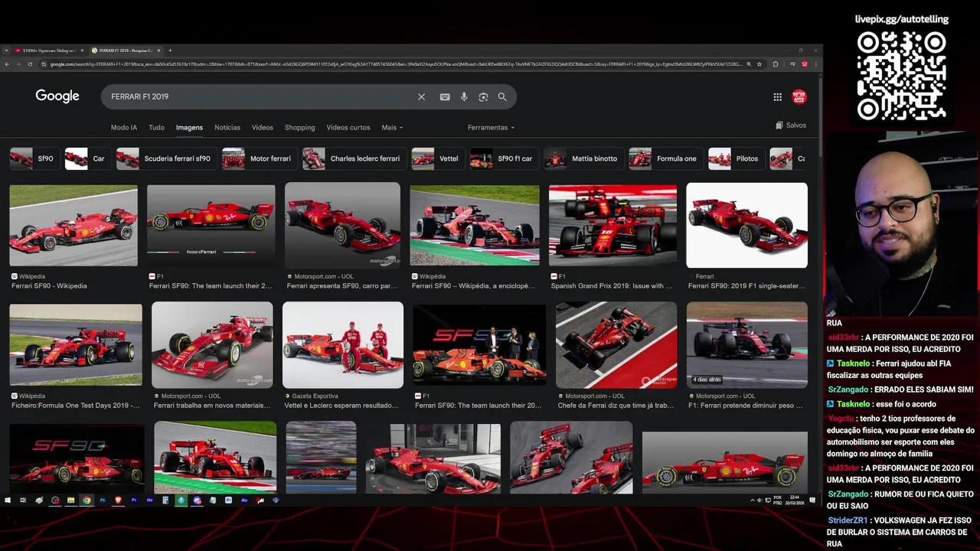Viewport: 980px width, 551px height.
Task: Filter images by the Car chip
Action: point(88,158)
